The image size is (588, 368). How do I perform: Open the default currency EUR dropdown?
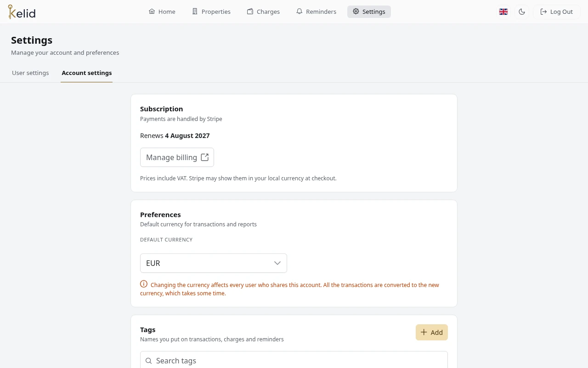tap(214, 263)
